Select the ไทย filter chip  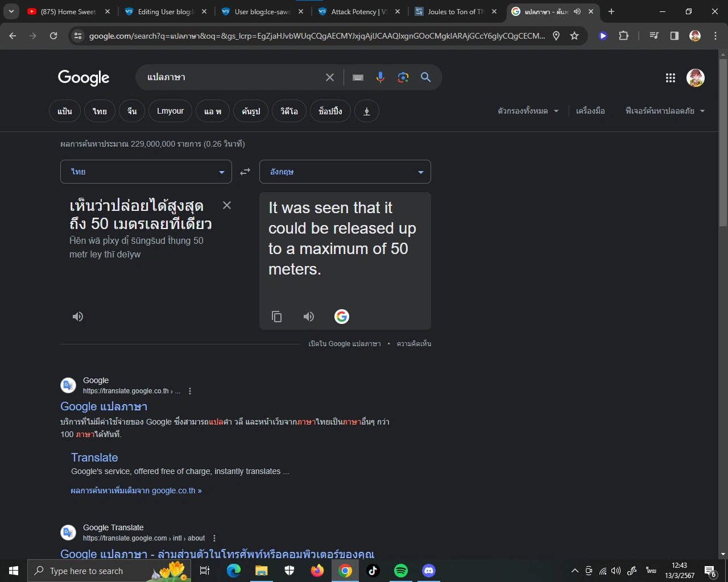100,111
